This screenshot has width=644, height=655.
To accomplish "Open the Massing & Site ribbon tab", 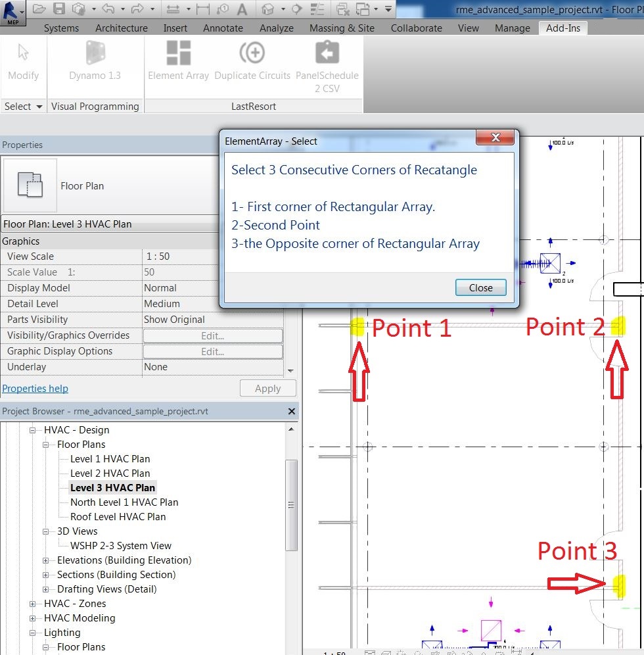I will click(x=342, y=28).
